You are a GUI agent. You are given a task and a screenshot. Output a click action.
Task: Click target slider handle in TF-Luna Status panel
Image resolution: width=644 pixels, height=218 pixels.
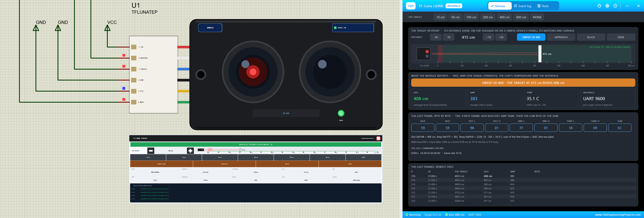[x=240, y=150]
